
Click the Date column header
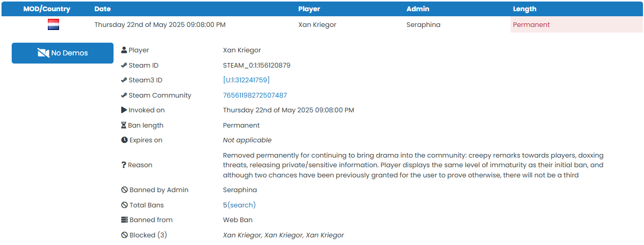pos(102,9)
